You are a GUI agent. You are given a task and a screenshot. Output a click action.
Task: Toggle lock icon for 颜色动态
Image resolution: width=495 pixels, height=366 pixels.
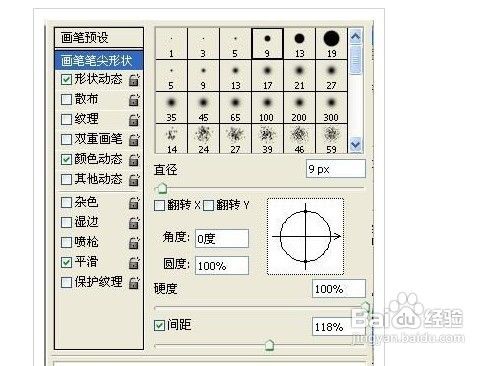pos(134,160)
